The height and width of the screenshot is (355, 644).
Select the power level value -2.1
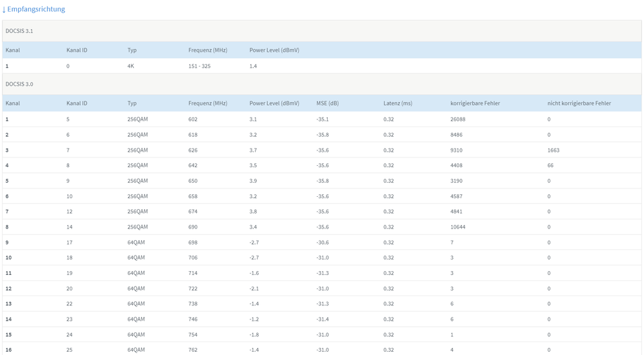coord(254,289)
